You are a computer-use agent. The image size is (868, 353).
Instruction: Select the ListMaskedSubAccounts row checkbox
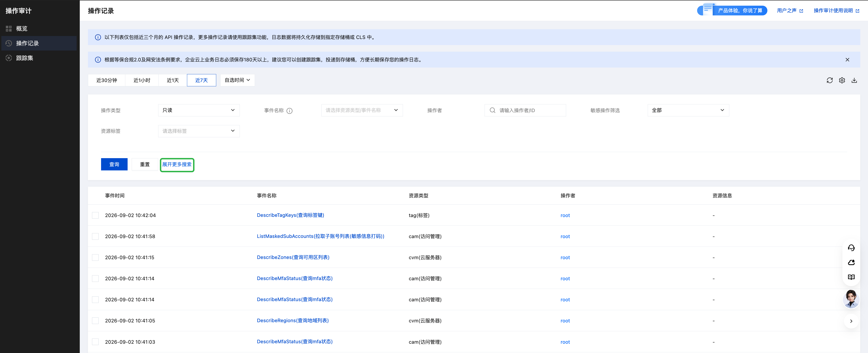coord(95,237)
